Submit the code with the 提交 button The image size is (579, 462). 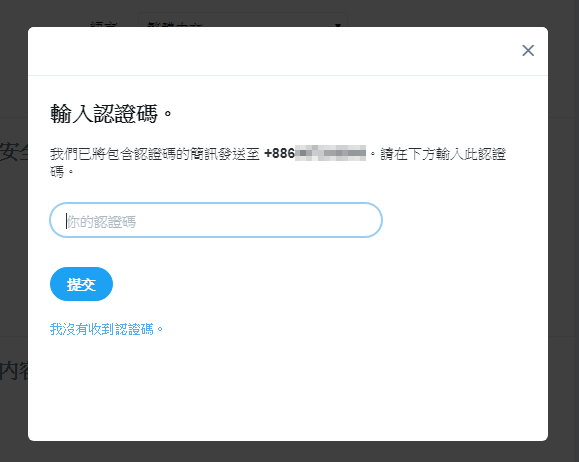coord(81,284)
